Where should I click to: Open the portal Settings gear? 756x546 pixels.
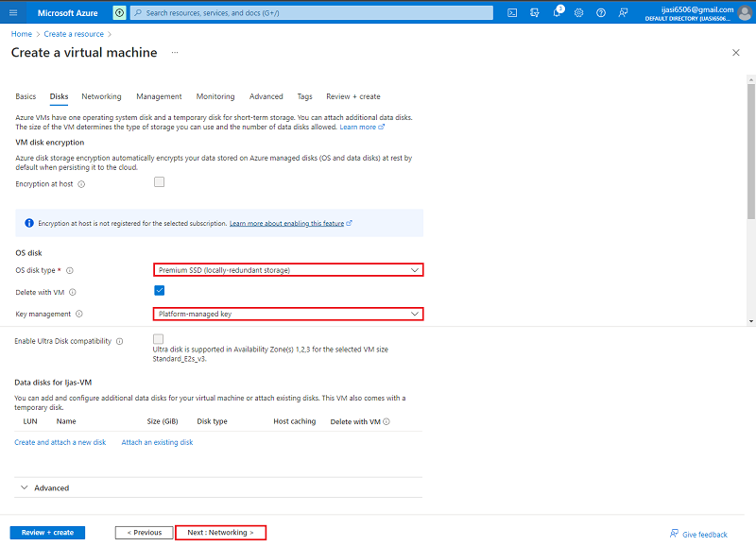pyautogui.click(x=578, y=13)
